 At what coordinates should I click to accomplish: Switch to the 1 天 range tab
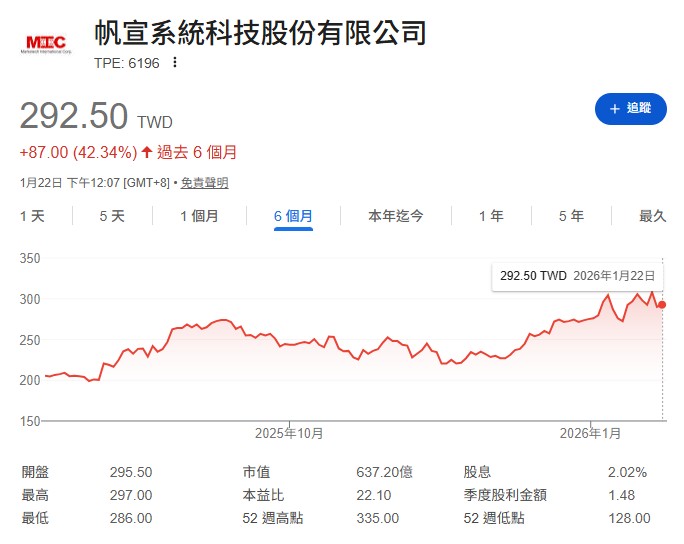click(x=32, y=216)
